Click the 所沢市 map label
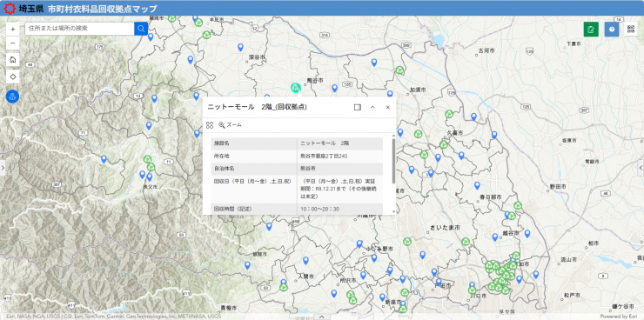The height and width of the screenshot is (320, 644). tap(347, 280)
